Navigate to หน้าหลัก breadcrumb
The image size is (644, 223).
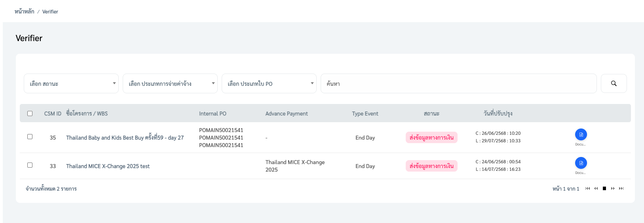[24, 12]
